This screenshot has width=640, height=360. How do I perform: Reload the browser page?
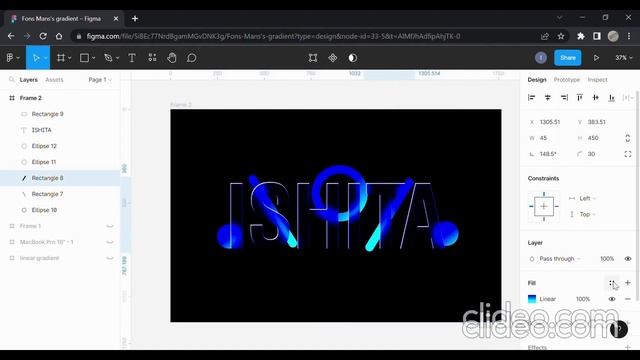click(x=43, y=36)
